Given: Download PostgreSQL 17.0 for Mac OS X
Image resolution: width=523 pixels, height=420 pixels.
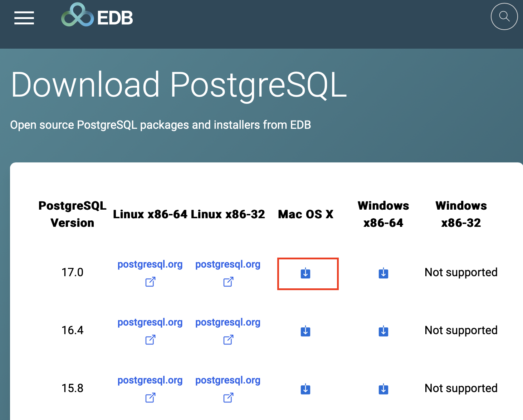Looking at the screenshot, I should 306,273.
